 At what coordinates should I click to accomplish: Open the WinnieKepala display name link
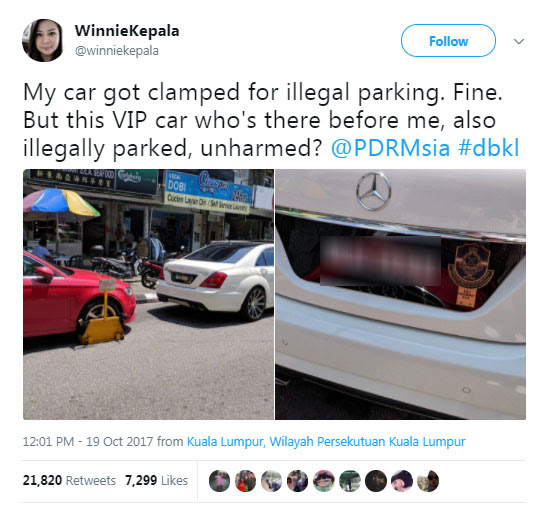[x=127, y=31]
